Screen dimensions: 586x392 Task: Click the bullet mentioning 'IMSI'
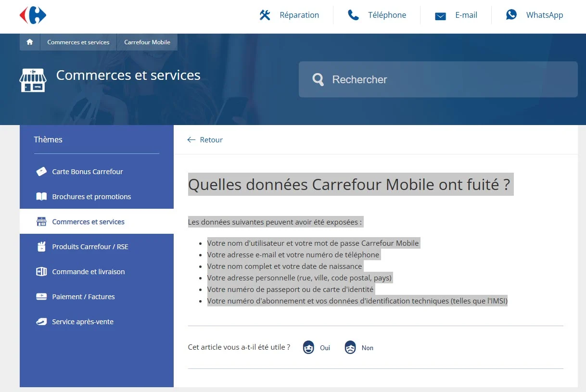(x=357, y=301)
